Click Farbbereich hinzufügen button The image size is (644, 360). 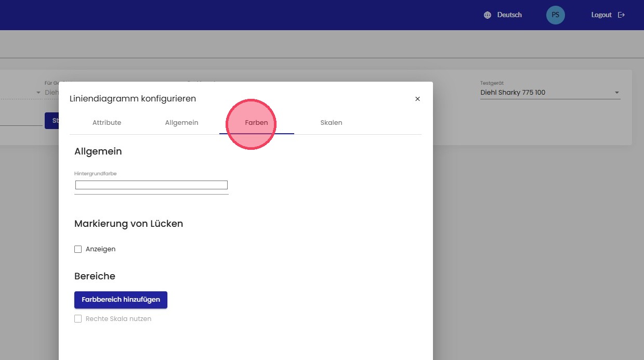(121, 300)
